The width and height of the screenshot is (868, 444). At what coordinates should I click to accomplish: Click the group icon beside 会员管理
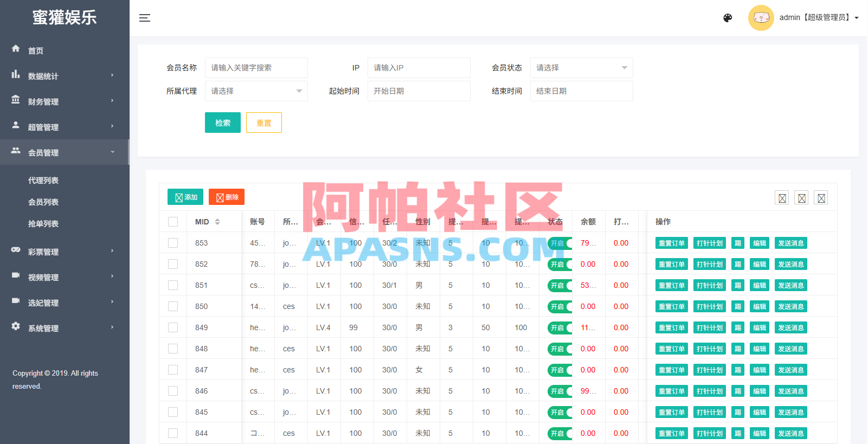coord(16,150)
